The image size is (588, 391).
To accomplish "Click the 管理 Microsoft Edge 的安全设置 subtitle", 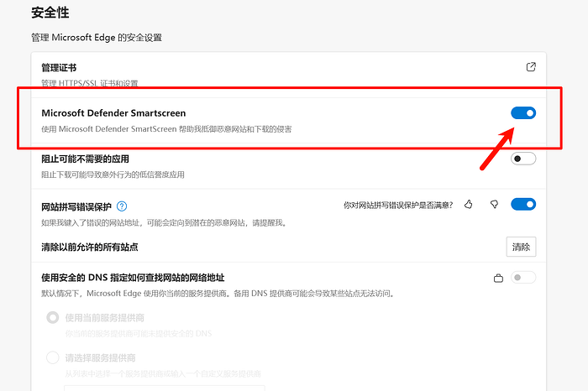I will (97, 38).
